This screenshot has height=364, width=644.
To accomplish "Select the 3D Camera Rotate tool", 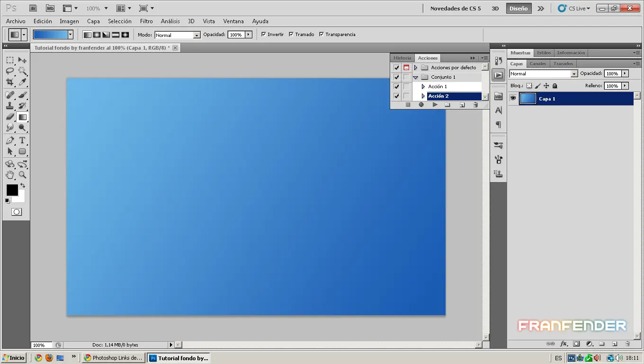I will pyautogui.click(x=22, y=164).
